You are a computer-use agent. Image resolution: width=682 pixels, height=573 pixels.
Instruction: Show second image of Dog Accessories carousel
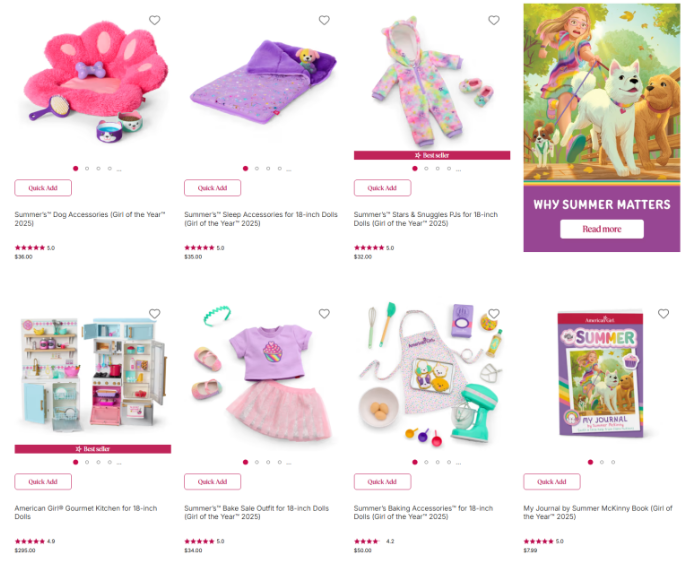click(x=87, y=168)
